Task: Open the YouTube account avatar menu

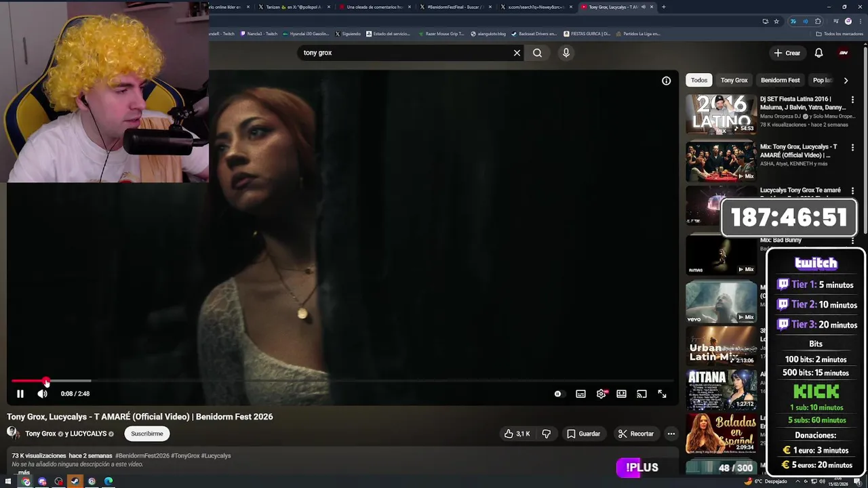Action: click(844, 53)
